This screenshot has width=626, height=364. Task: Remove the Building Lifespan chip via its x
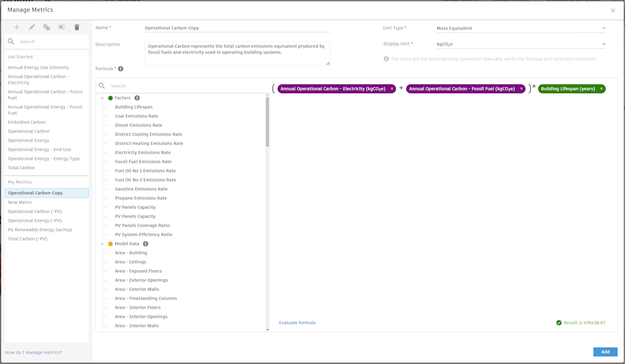tap(601, 89)
